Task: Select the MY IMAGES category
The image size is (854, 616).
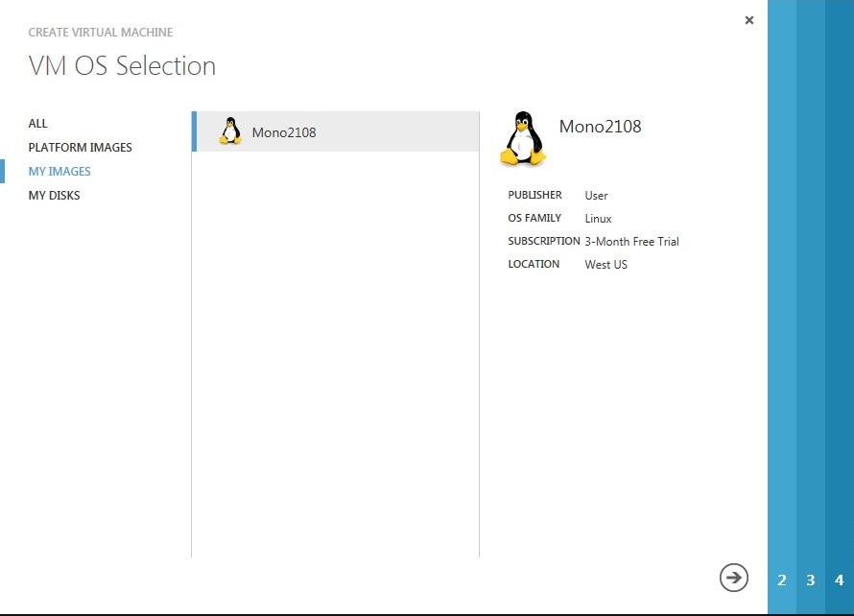Action: click(x=59, y=172)
